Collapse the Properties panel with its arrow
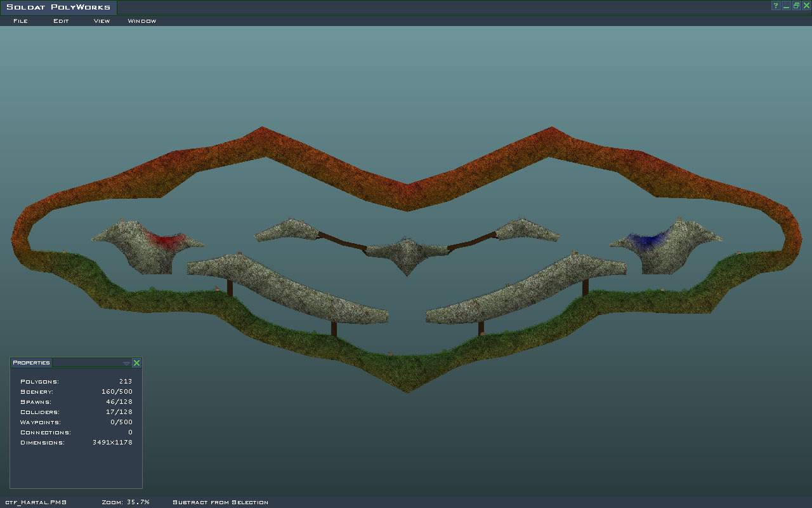 coord(126,363)
